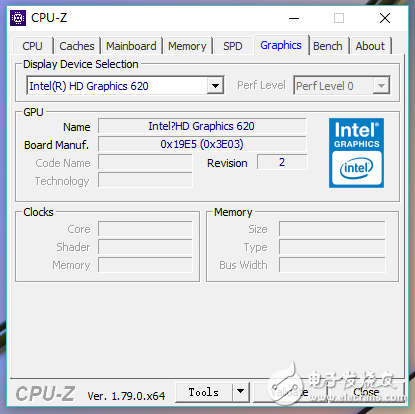
Task: Click the Shader clock field
Action: coord(145,247)
